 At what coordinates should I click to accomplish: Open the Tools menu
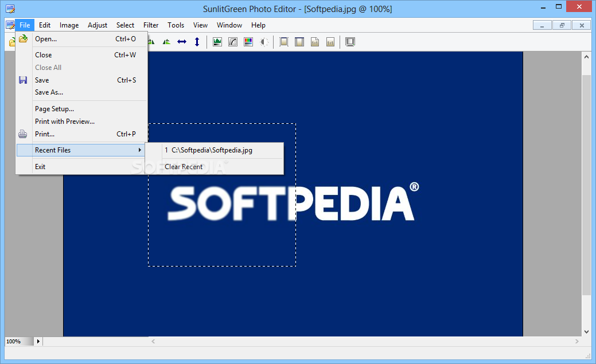(x=176, y=25)
